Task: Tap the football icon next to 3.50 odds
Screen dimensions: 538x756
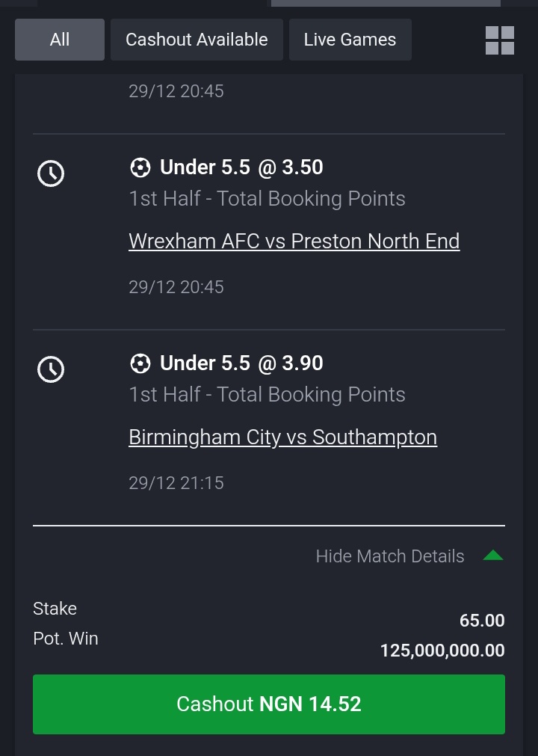Action: point(140,168)
